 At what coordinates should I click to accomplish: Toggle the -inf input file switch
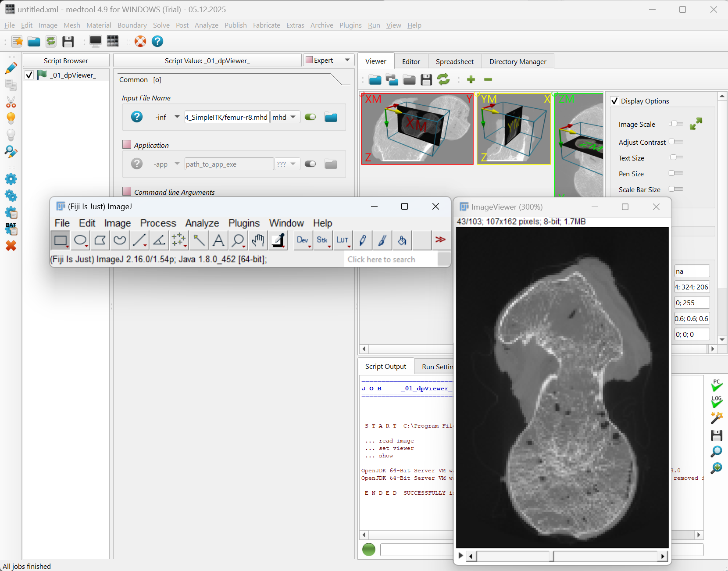pyautogui.click(x=310, y=117)
